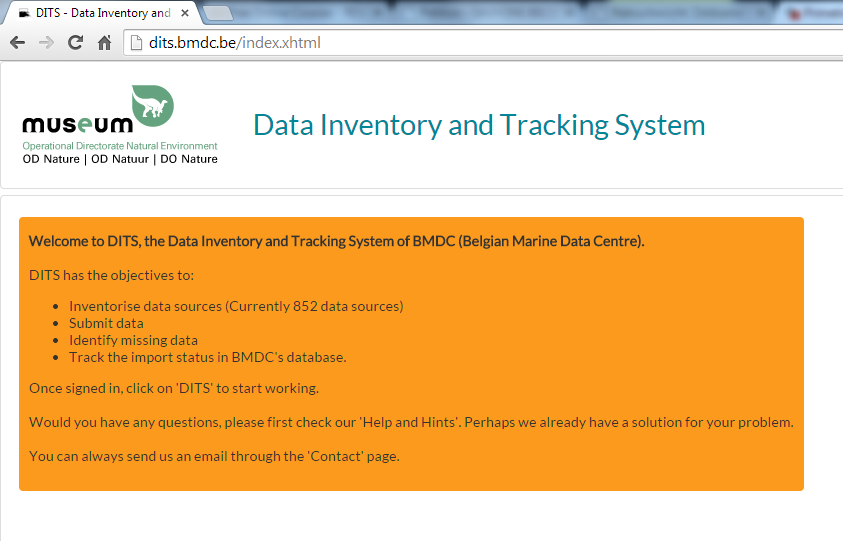
Task: Click 'Inventorise data sources' bullet item
Action: tap(235, 306)
